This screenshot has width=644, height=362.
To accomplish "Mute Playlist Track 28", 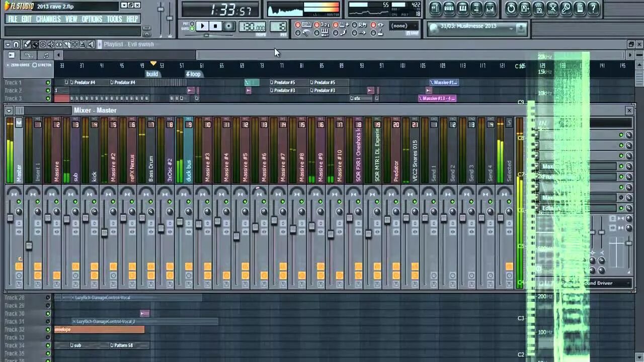I will [x=48, y=298].
